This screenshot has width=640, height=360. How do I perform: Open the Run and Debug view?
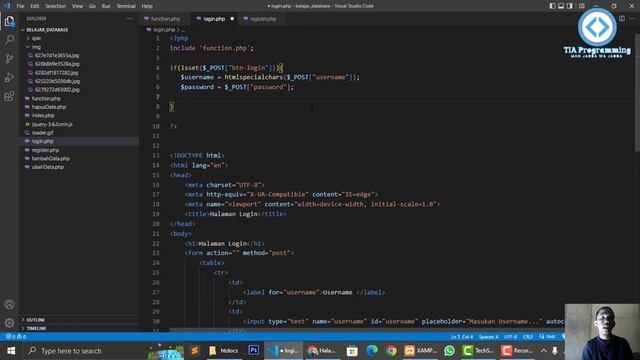click(x=9, y=77)
